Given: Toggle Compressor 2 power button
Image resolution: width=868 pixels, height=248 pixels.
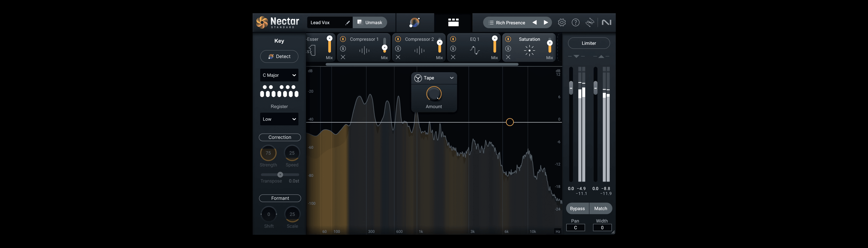Looking at the screenshot, I should pos(398,39).
